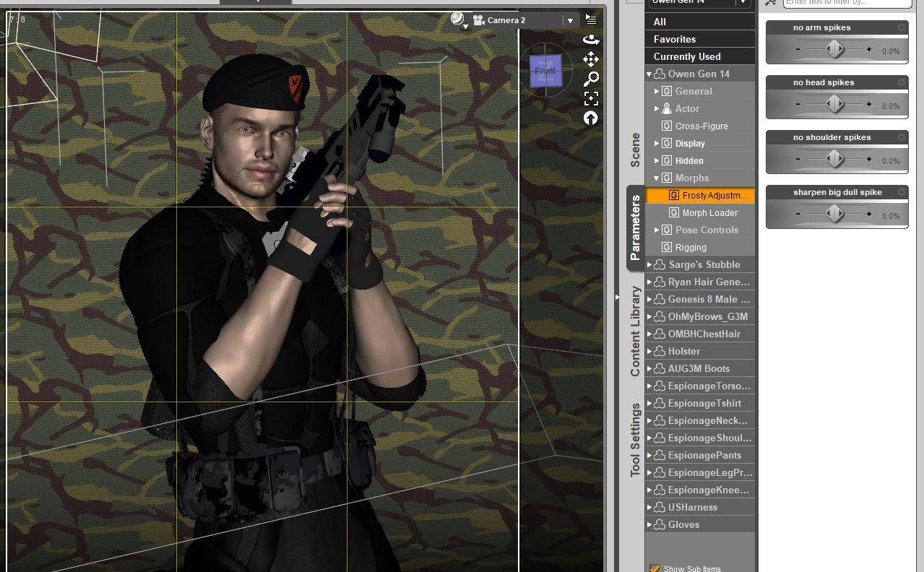Click plus button of no arm spikes

pos(869,49)
